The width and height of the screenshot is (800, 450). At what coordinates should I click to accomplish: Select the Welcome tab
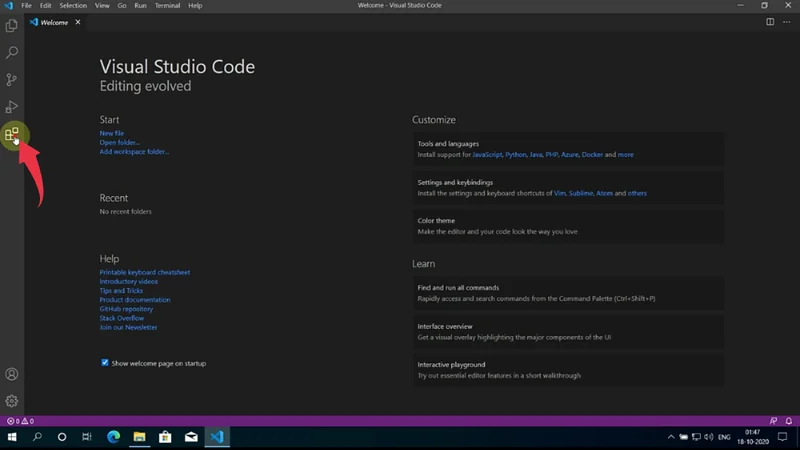click(52, 22)
